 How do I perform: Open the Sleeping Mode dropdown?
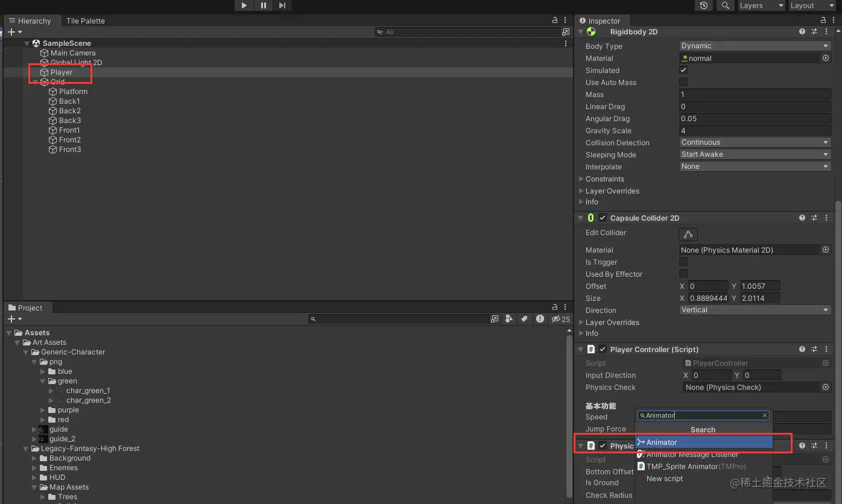point(755,154)
